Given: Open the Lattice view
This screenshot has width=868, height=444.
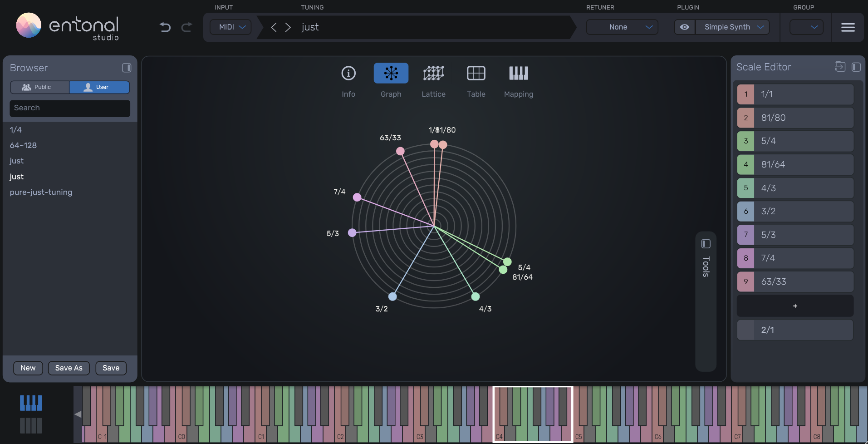Looking at the screenshot, I should 433,73.
